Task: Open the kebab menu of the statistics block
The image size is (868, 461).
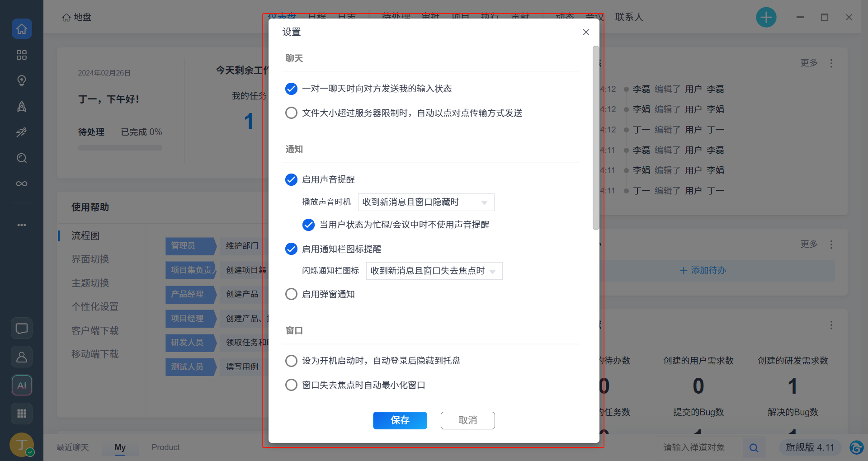Action: (x=831, y=325)
